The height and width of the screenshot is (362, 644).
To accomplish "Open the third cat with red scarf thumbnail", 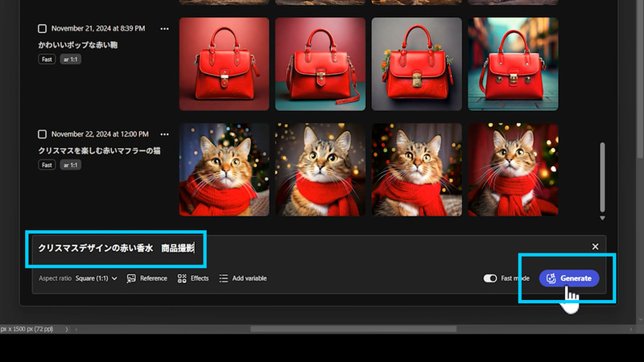I will point(417,170).
